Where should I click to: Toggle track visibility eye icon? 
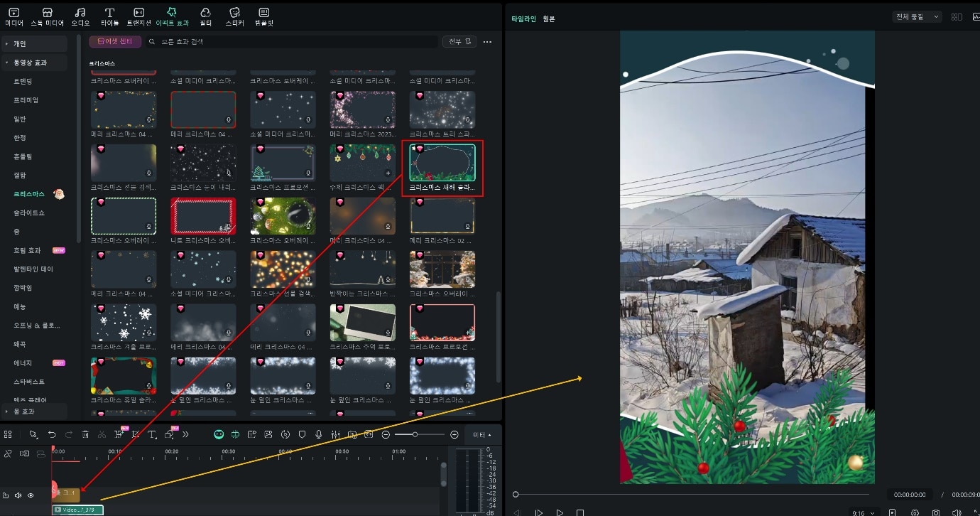31,495
